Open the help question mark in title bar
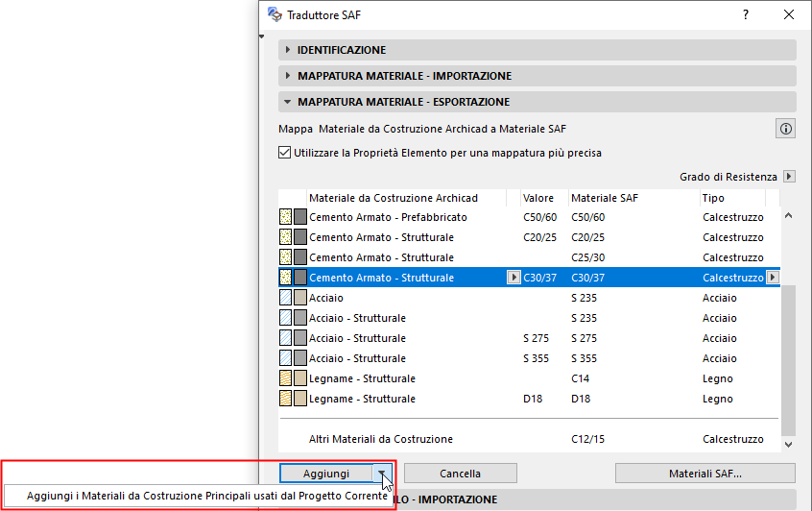The height and width of the screenshot is (511, 812). coord(745,14)
